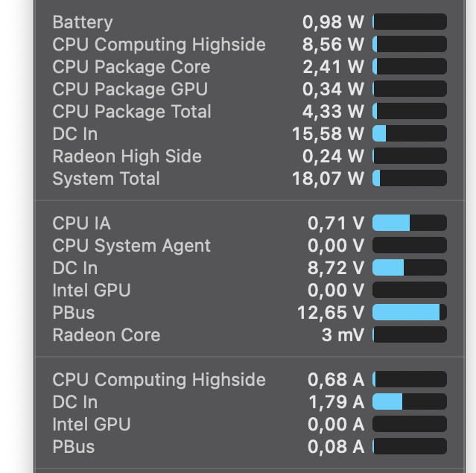Select the System Total power row

pyautogui.click(x=106, y=179)
